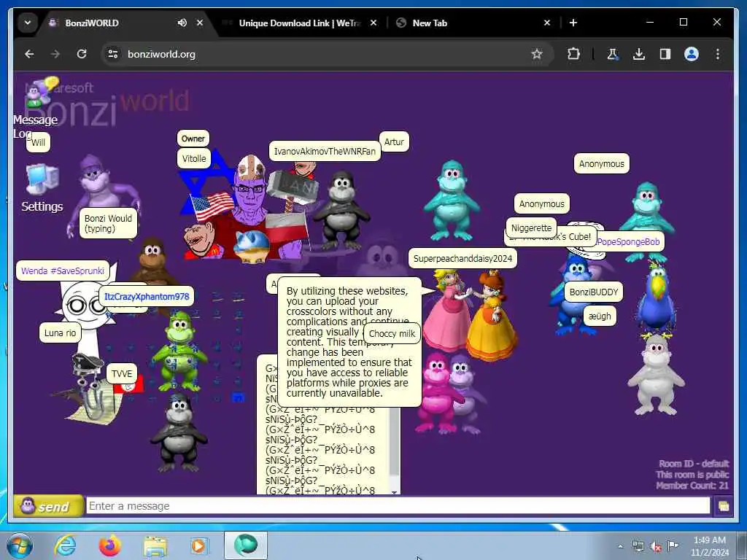Click the green Bonzi character
Image resolution: width=747 pixels, height=560 pixels.
pyautogui.click(x=179, y=351)
